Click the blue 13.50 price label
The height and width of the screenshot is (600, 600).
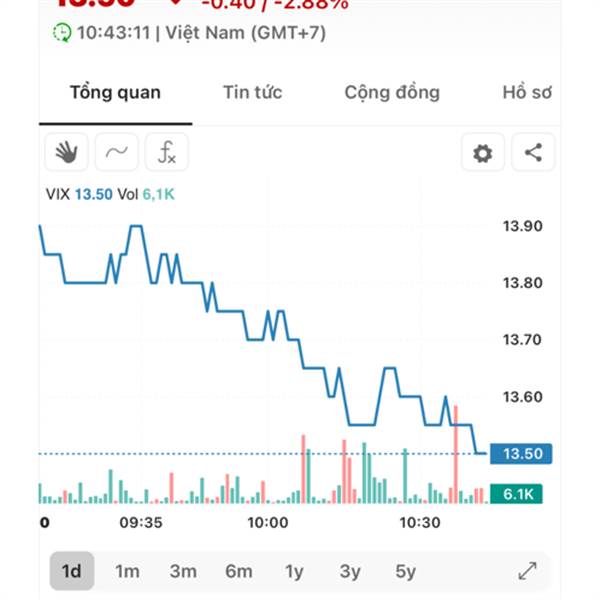[521, 454]
